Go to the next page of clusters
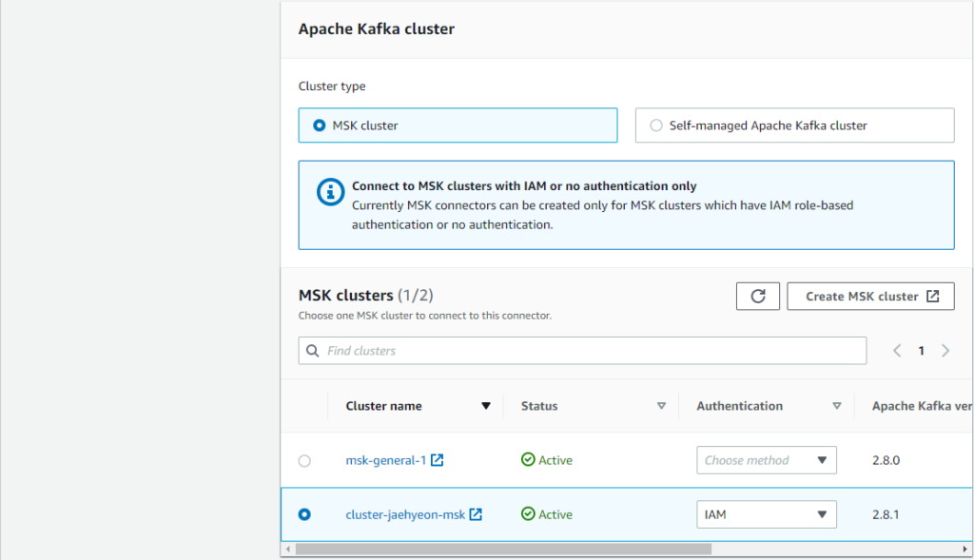 945,350
